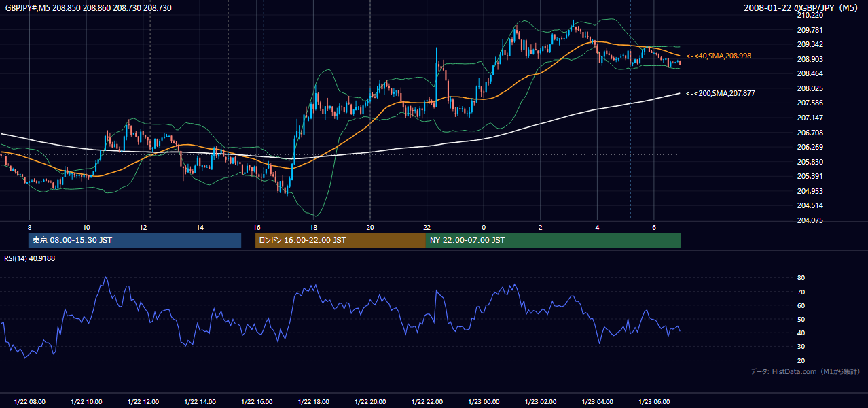Viewport: 868px width, 408px height.
Task: Click the 1/22 18:00 time label
Action: pyautogui.click(x=313, y=402)
